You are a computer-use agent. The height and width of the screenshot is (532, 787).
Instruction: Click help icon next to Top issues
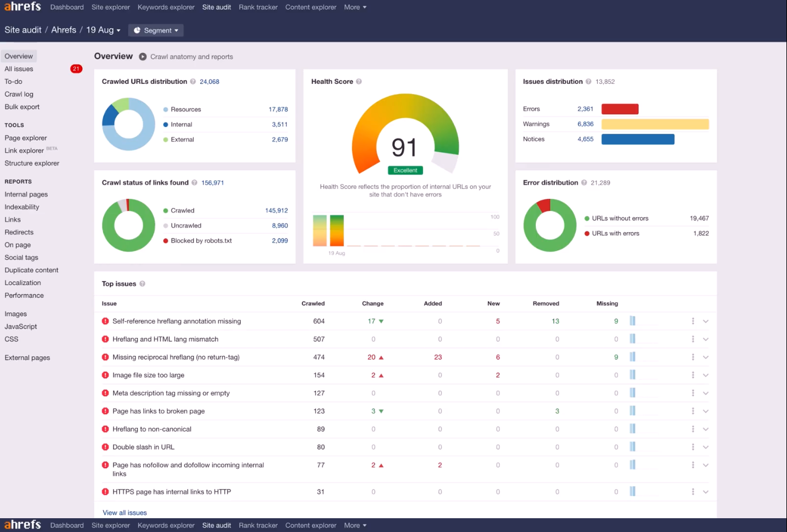tap(143, 284)
